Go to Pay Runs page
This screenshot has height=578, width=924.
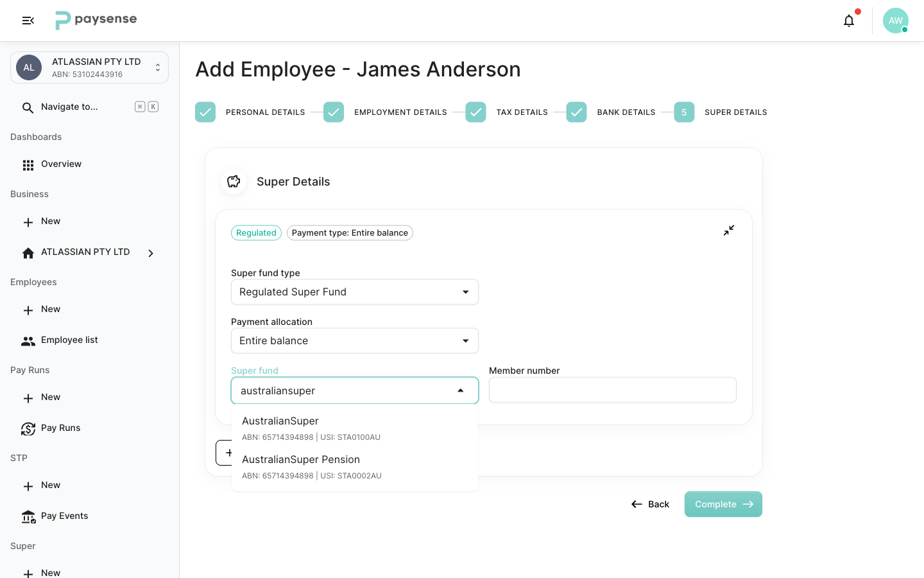pos(60,428)
